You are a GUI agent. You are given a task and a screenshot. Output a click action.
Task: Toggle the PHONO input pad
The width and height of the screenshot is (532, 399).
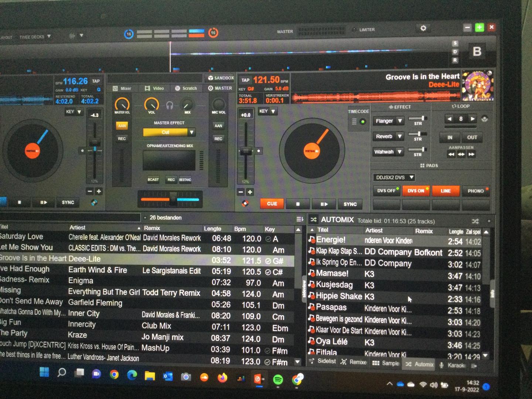(476, 191)
